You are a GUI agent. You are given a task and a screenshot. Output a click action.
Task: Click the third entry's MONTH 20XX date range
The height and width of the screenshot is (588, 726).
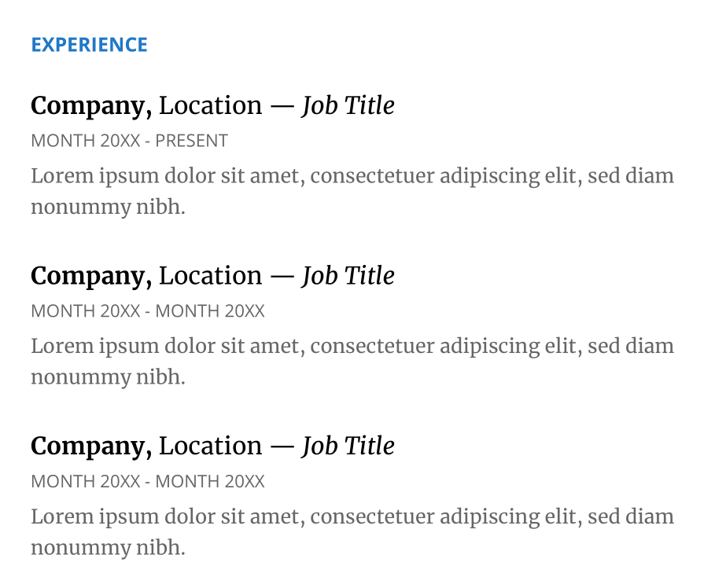[x=148, y=481]
